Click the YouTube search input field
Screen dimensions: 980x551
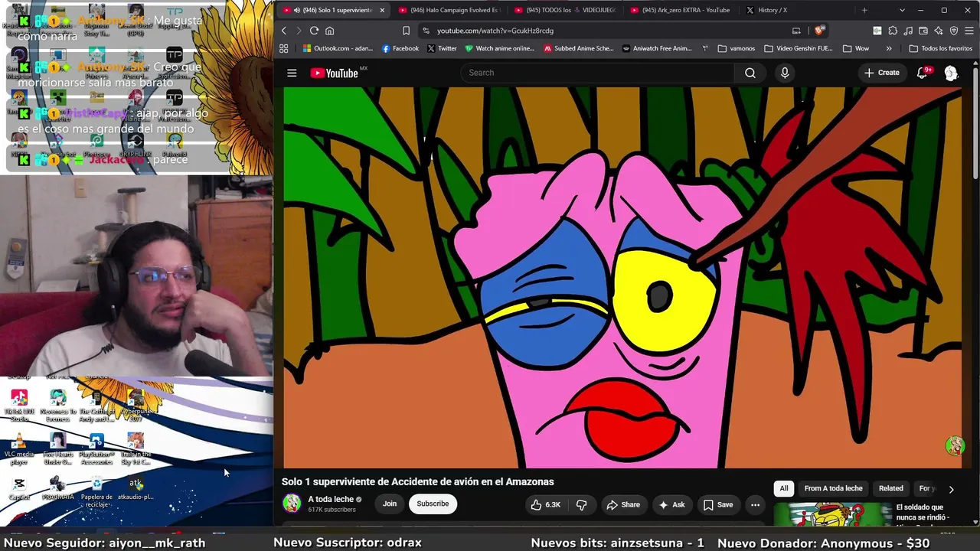[597, 73]
